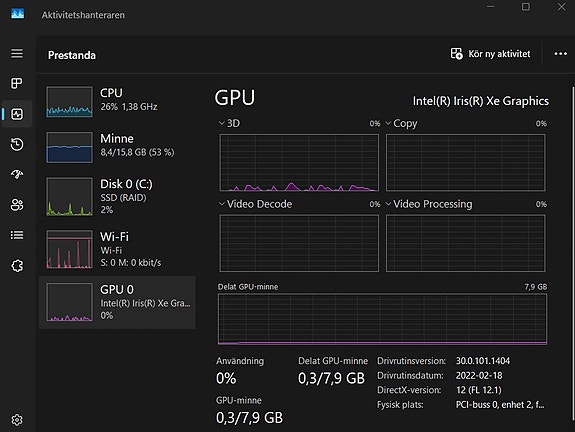Select the CPU performance item
The width and height of the screenshot is (575, 432).
pos(117,102)
